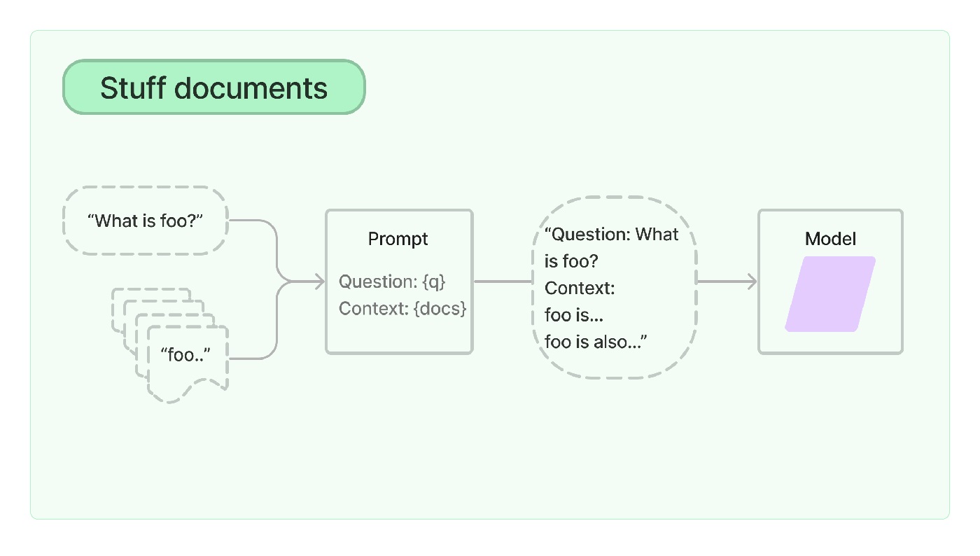The height and width of the screenshot is (556, 980).
Task: Select the "Question: {q}" template line
Action: point(392,282)
